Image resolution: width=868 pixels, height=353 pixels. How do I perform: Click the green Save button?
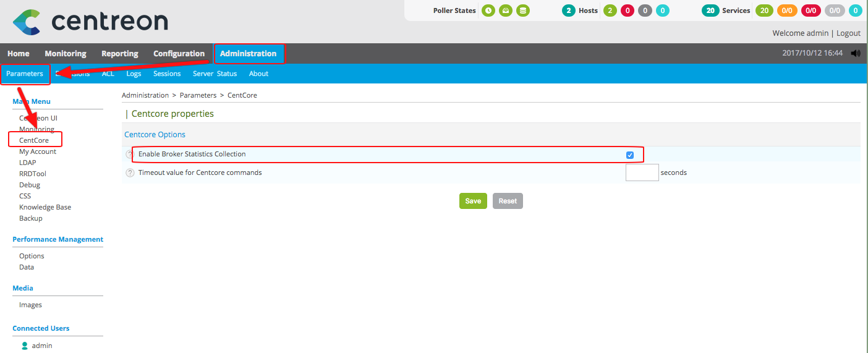click(473, 201)
